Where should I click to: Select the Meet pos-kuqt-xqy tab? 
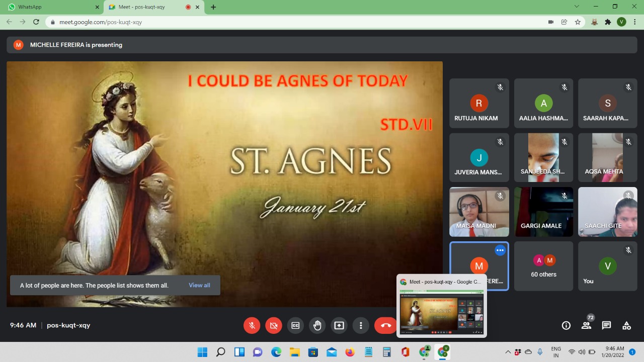(153, 7)
